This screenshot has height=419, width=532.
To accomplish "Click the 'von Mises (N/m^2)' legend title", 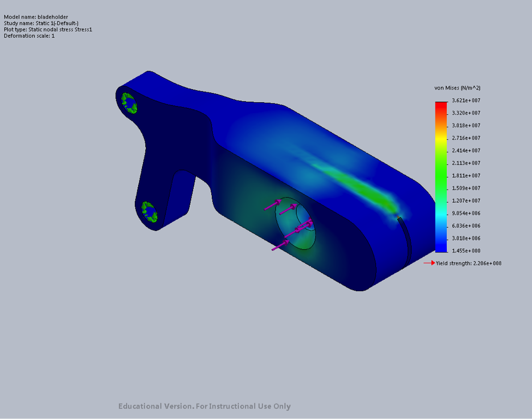I will 457,87.
